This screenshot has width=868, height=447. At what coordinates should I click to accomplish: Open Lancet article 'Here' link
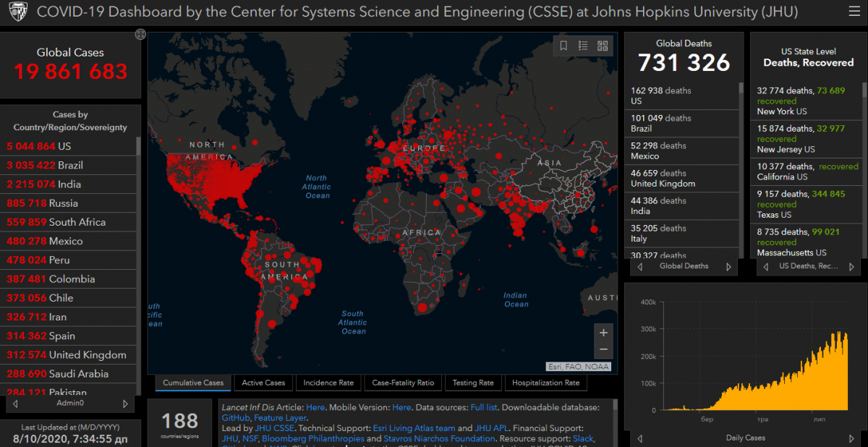[x=315, y=407]
